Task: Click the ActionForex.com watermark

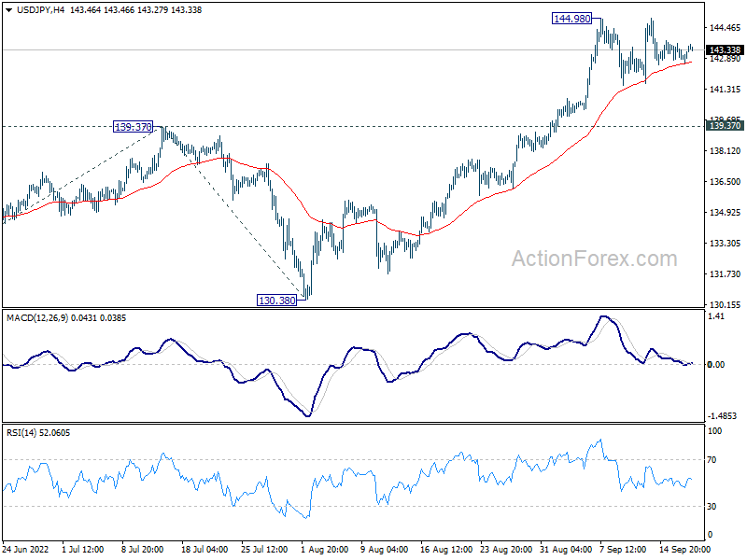Action: (594, 259)
